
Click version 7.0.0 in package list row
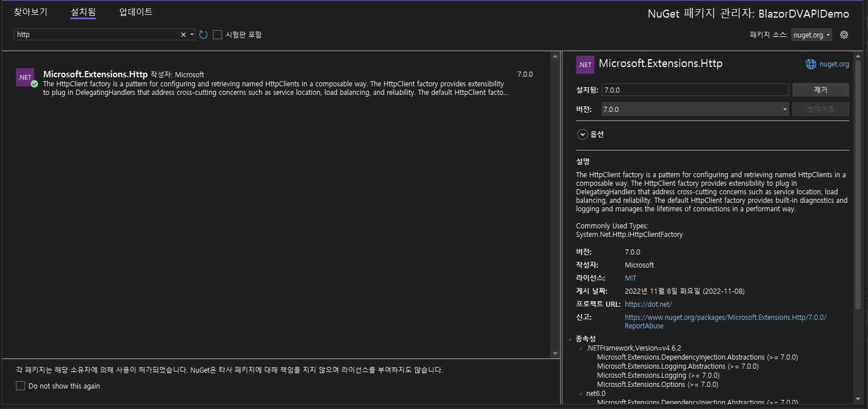525,74
